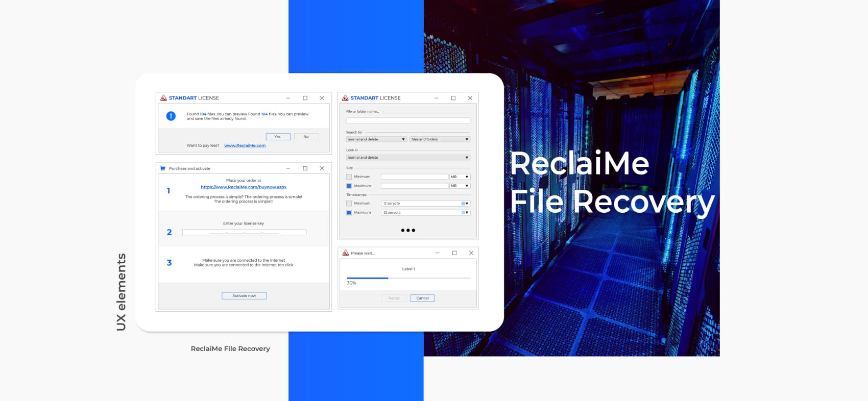
Task: Click the blue info exclamation icon
Action: pyautogui.click(x=171, y=116)
